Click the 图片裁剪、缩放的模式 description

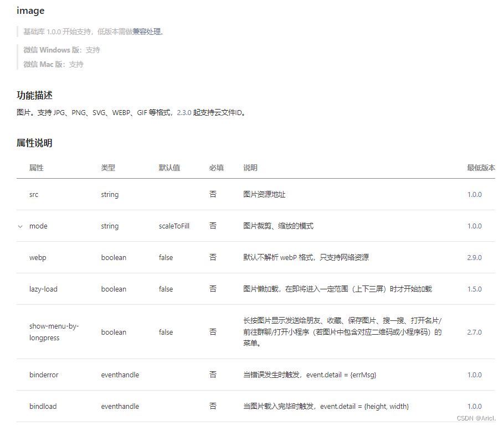279,226
